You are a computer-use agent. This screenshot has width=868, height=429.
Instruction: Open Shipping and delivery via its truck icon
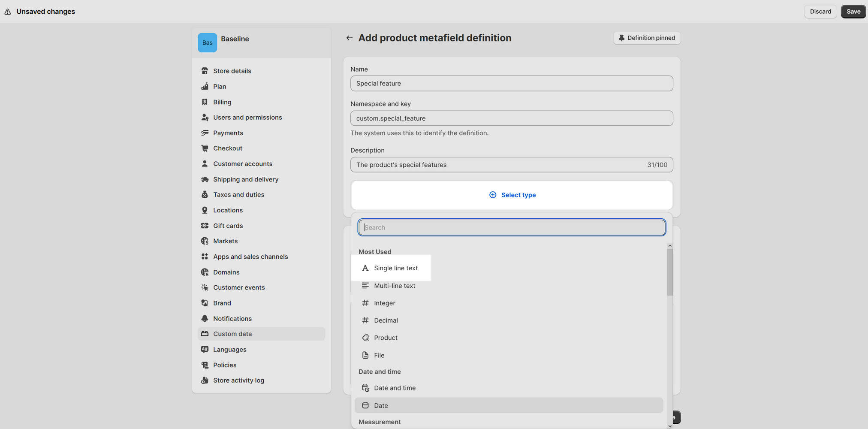click(205, 179)
